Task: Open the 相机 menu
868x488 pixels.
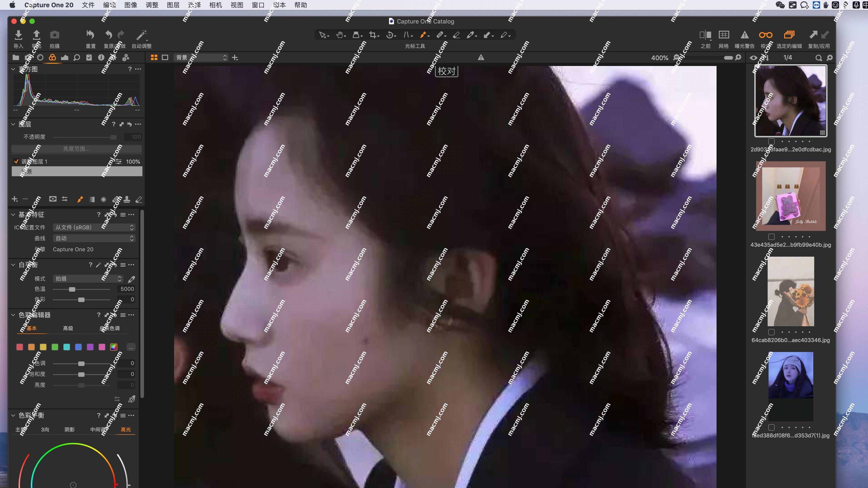Action: [215, 5]
